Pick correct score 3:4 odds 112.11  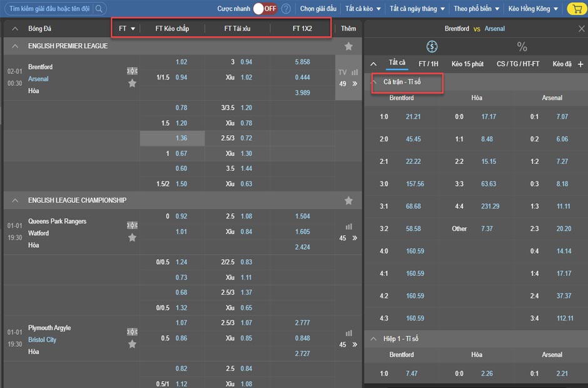coord(565,318)
